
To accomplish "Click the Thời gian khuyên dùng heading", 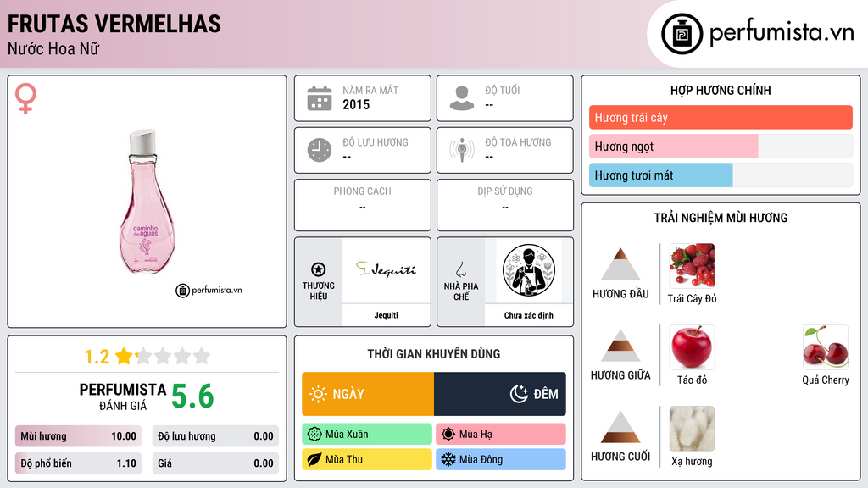I will point(434,353).
